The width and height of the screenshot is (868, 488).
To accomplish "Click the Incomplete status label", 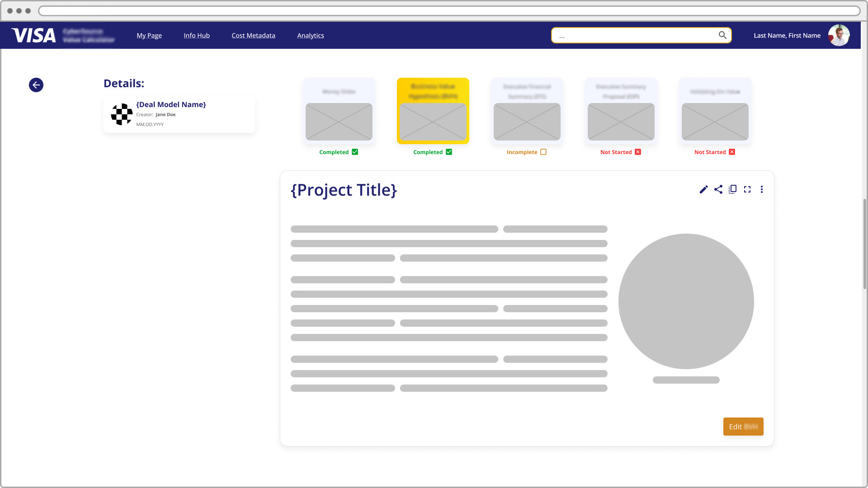I will point(522,152).
